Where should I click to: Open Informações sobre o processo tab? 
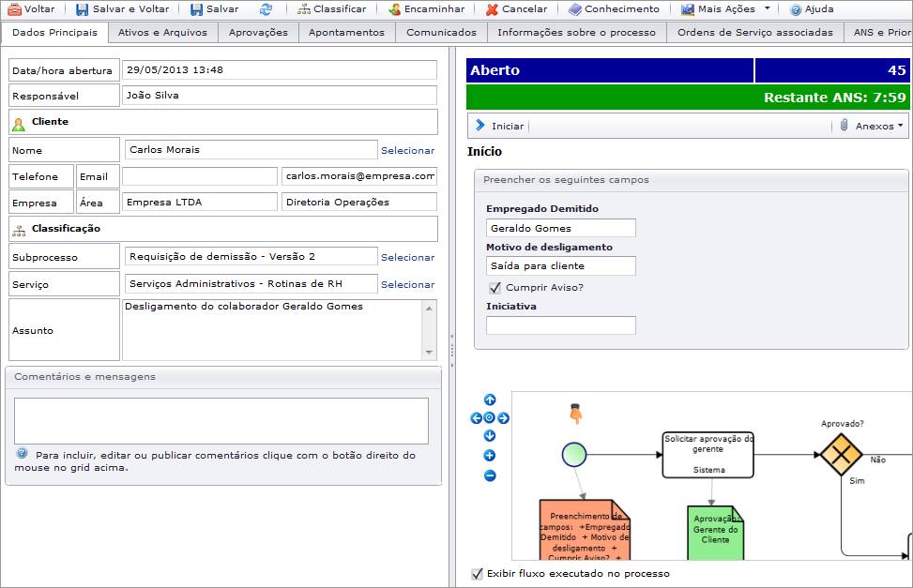(x=576, y=33)
